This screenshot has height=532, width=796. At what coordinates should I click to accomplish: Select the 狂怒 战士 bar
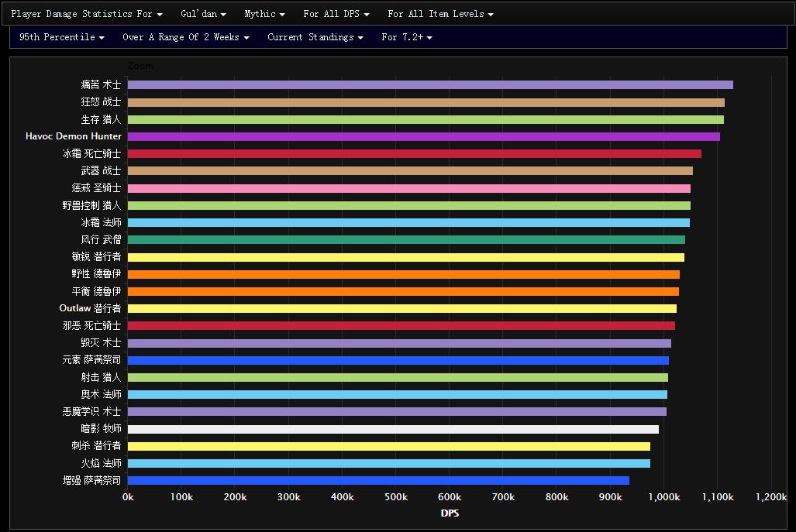tap(426, 102)
